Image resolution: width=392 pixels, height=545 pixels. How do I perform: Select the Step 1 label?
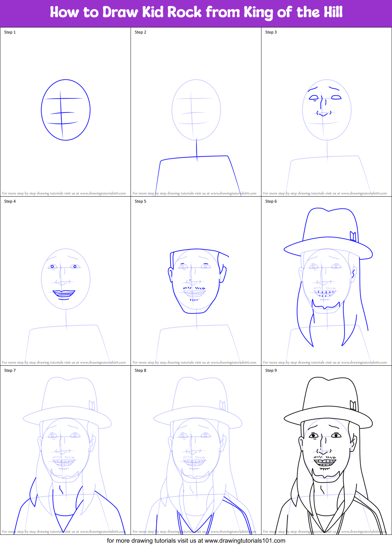10,32
